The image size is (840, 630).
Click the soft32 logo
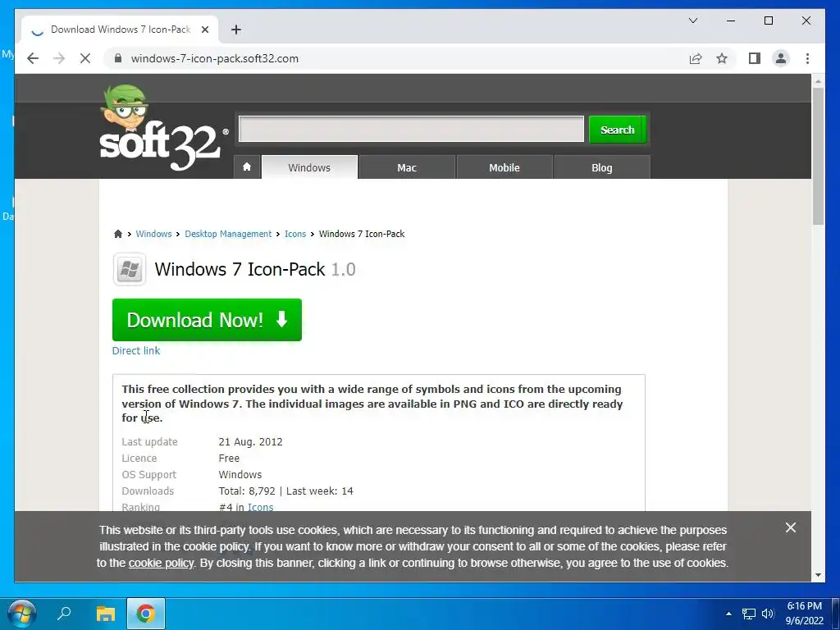(x=163, y=129)
